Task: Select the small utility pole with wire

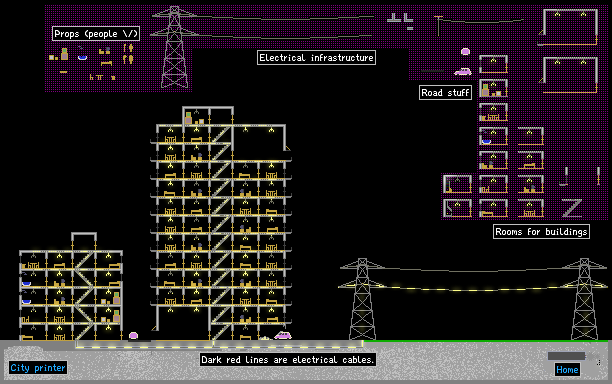Action: 439,25
